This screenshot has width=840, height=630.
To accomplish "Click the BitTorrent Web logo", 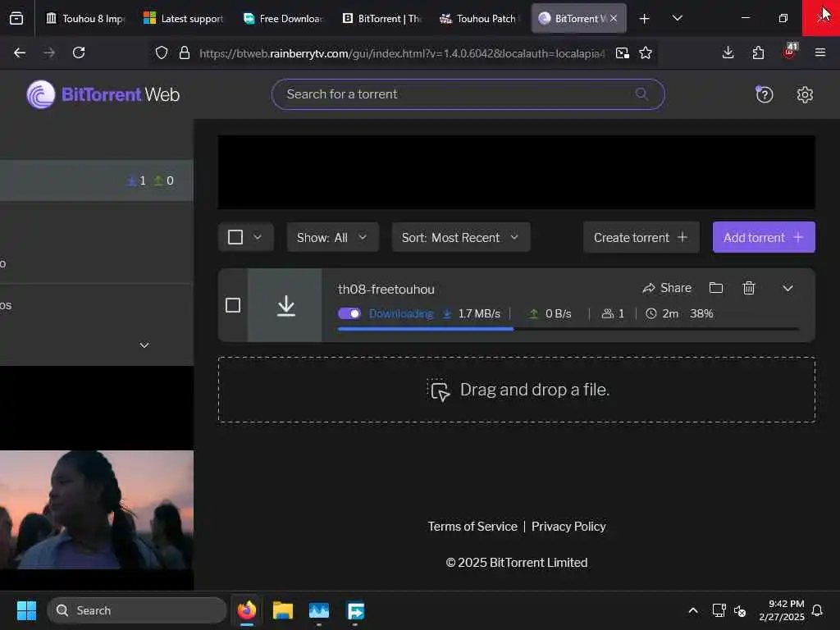I will coord(103,94).
